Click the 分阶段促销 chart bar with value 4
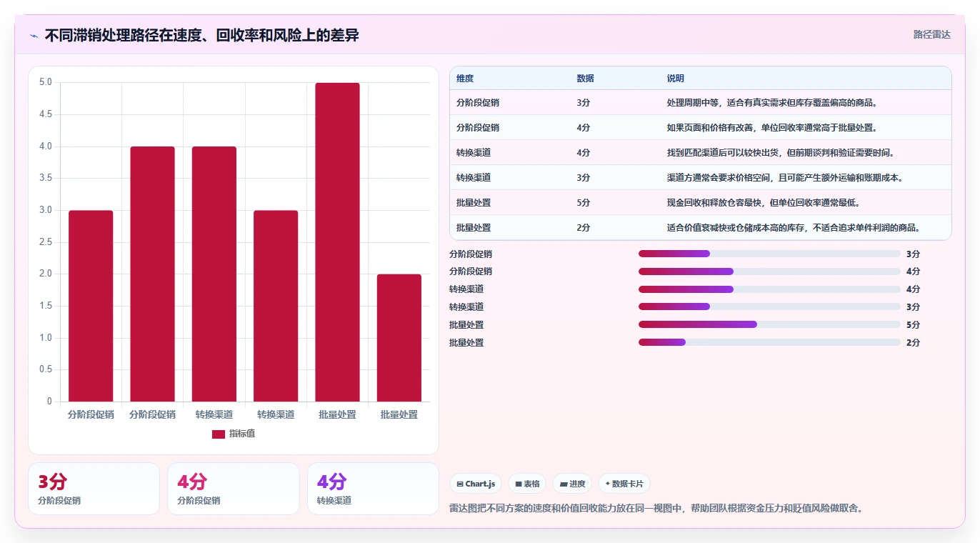980x543 pixels. pos(152,274)
